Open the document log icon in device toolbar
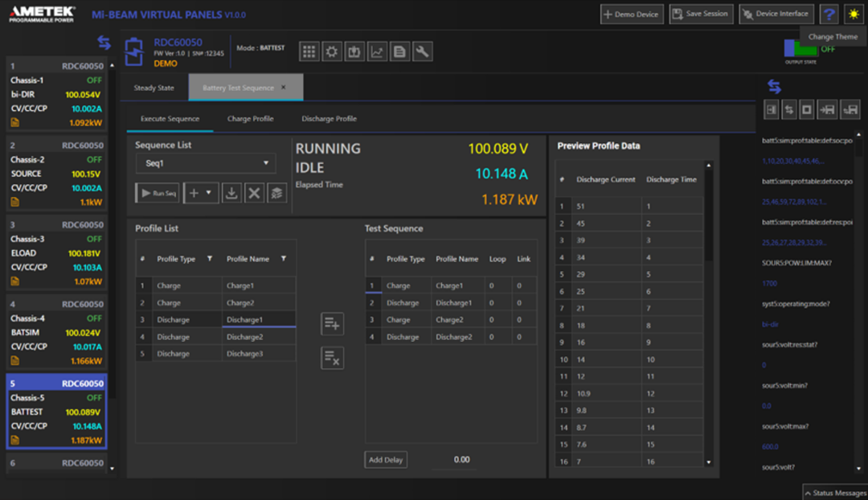 (399, 51)
